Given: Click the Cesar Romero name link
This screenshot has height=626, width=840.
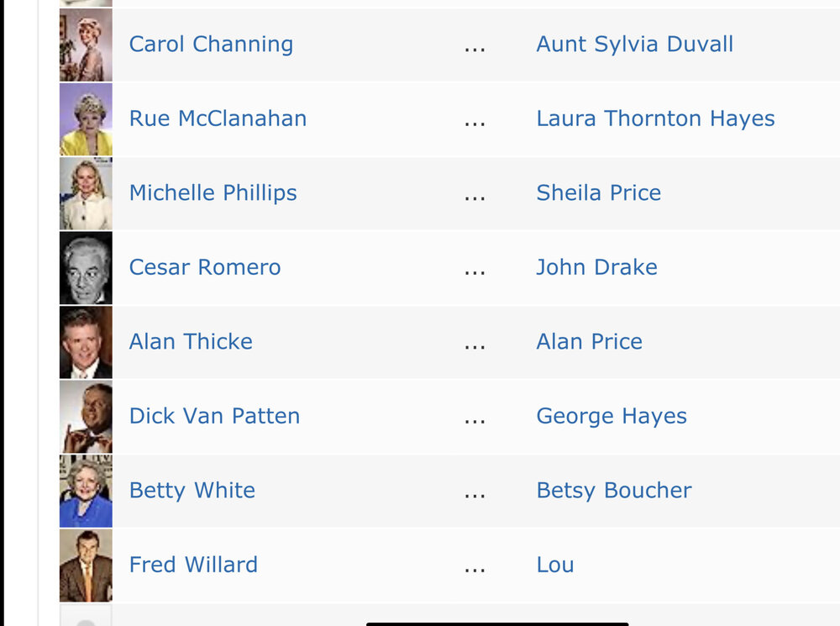Looking at the screenshot, I should (205, 267).
